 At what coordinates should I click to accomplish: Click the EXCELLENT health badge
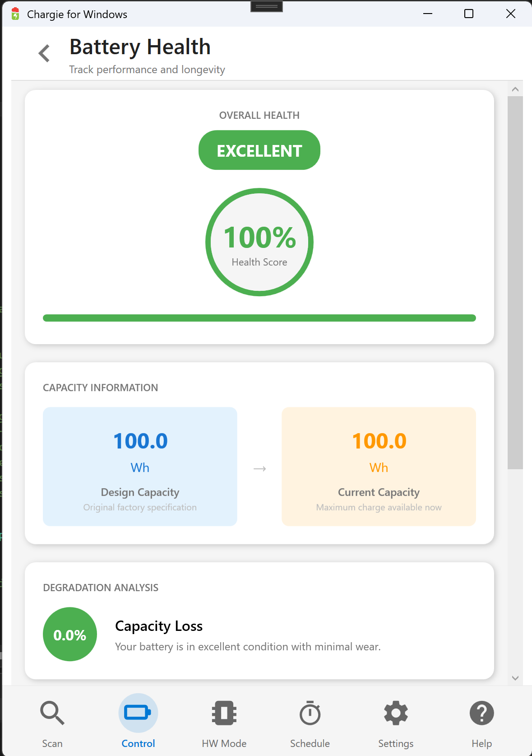tap(259, 150)
